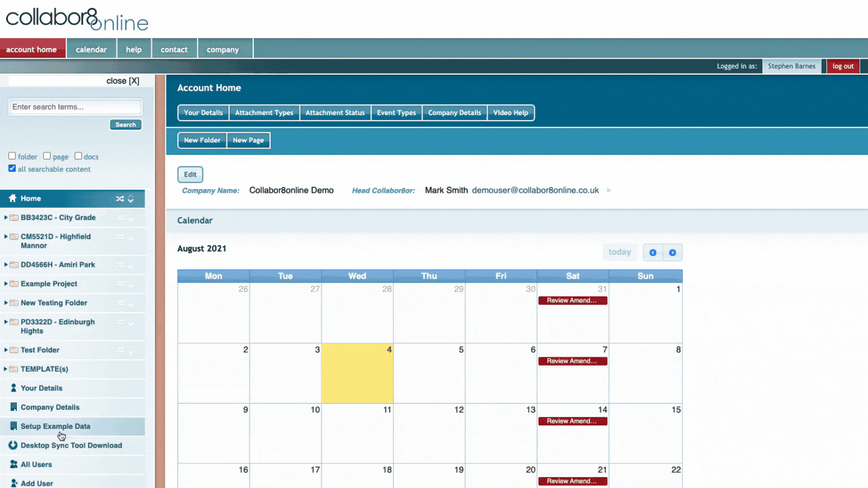Click the Stephen Barnes user name
Viewport: 868px width, 488px height.
[791, 66]
